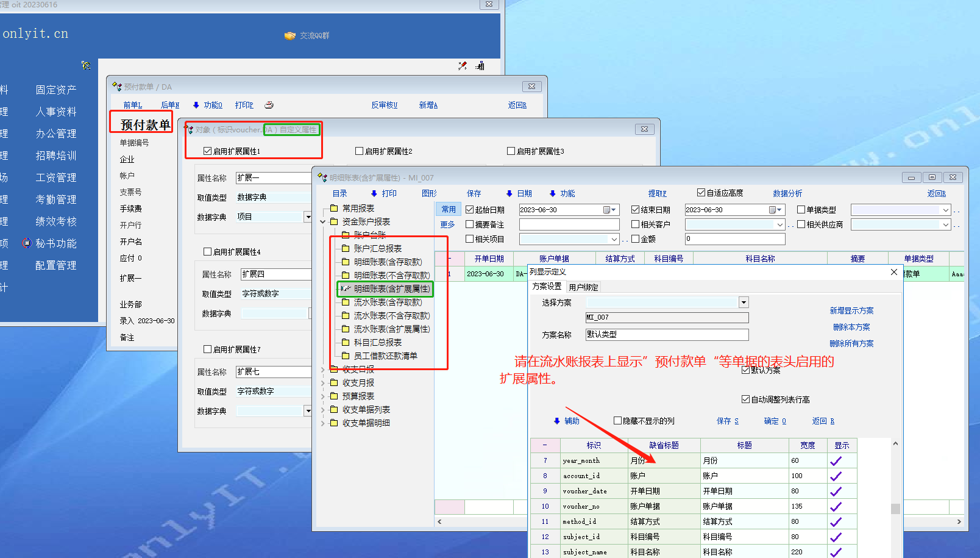Viewport: 980px width, 558px height.
Task: Click the 新增显示方案 link
Action: [851, 311]
